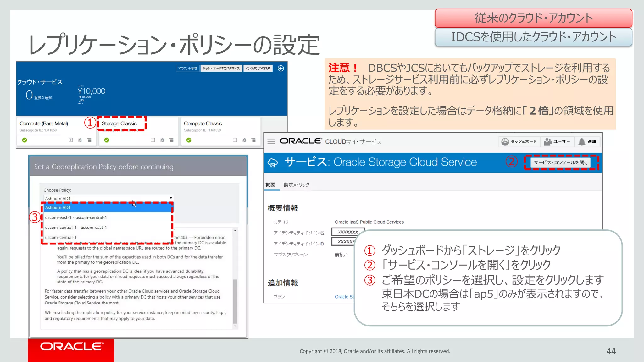Screen dimensions: 644x362
Task: Open menu lines icon on Compute (Bare Metal) tile
Action: (x=89, y=140)
